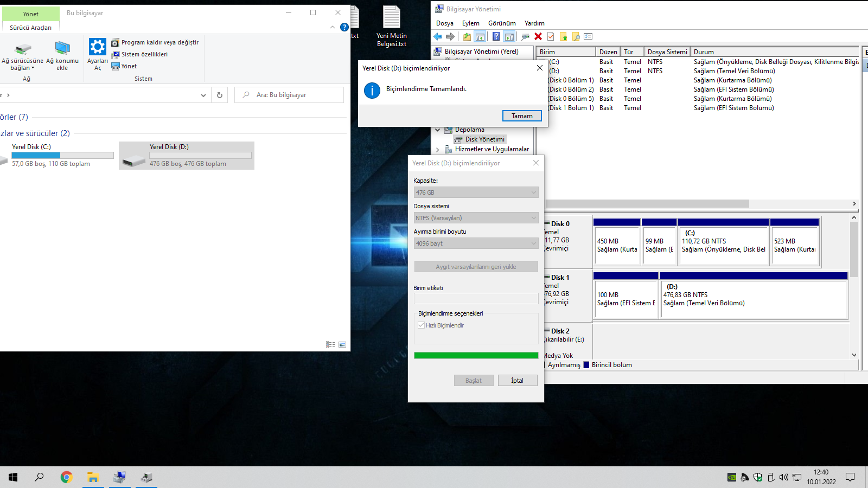Click Tamam in the format complete dialog
Screen dimensions: 868x488
521,116
